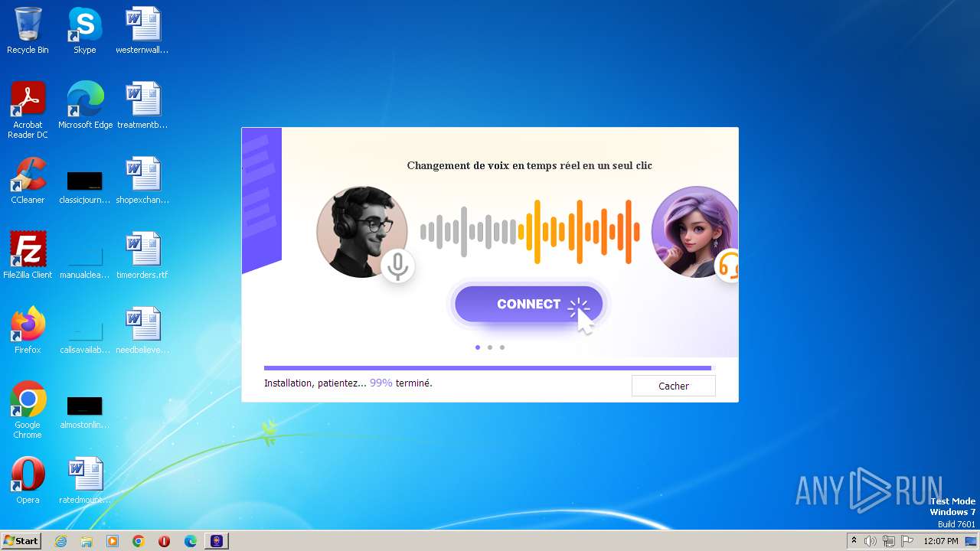Click the male avatar with headphones
The image size is (980, 551).
(361, 232)
